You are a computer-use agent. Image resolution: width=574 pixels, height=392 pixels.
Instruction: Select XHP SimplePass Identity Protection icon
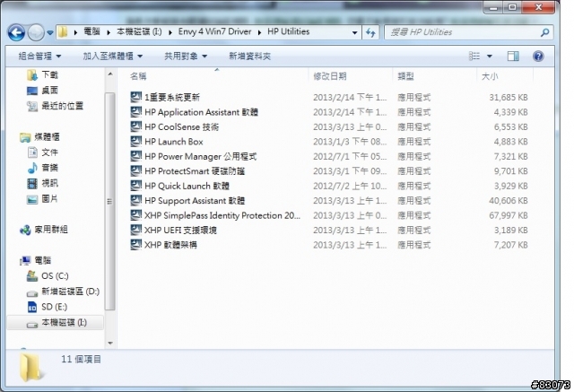coord(135,215)
